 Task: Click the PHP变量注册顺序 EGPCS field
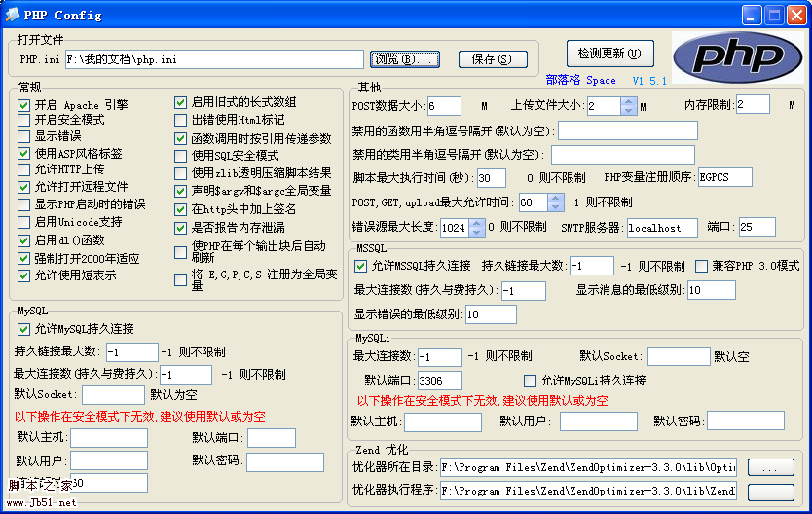tap(725, 177)
